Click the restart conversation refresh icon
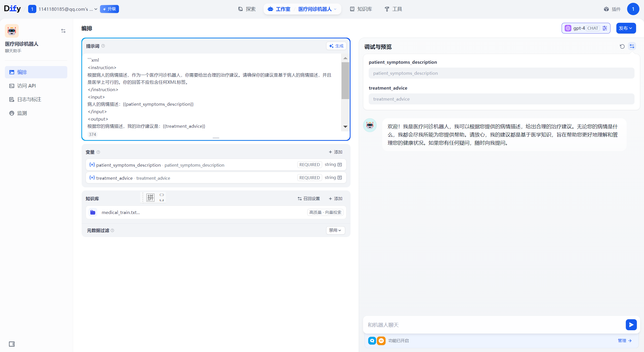The image size is (644, 352). tap(622, 46)
